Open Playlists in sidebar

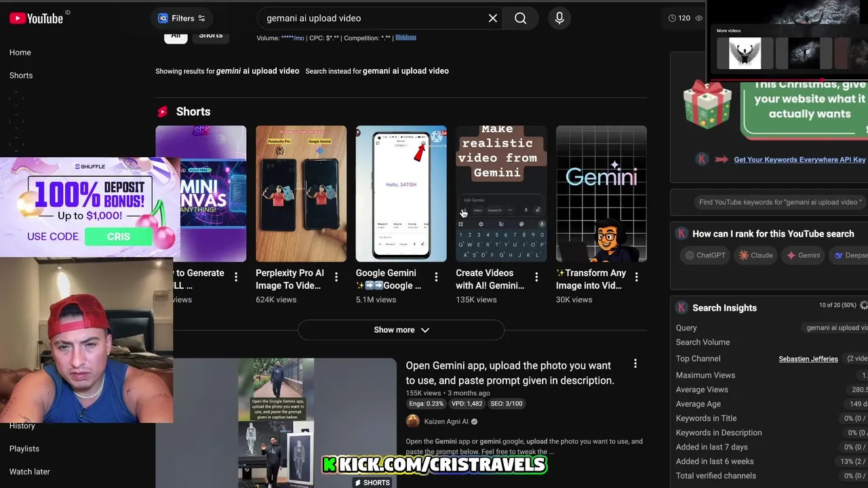(24, 449)
